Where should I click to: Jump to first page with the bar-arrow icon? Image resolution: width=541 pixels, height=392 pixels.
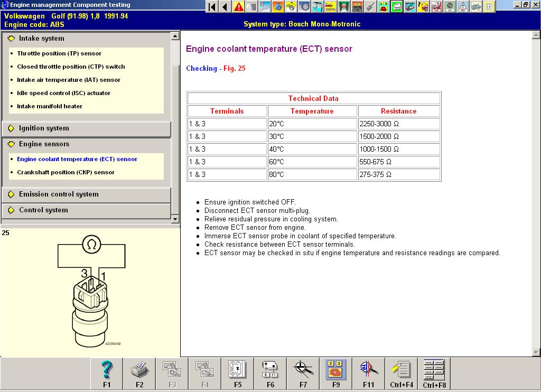212,7
